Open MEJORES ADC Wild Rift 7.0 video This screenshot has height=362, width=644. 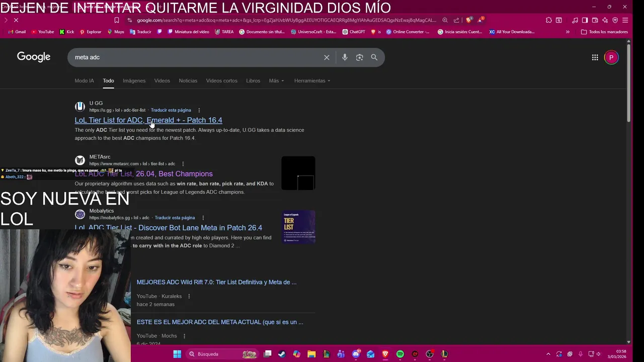tap(216, 282)
